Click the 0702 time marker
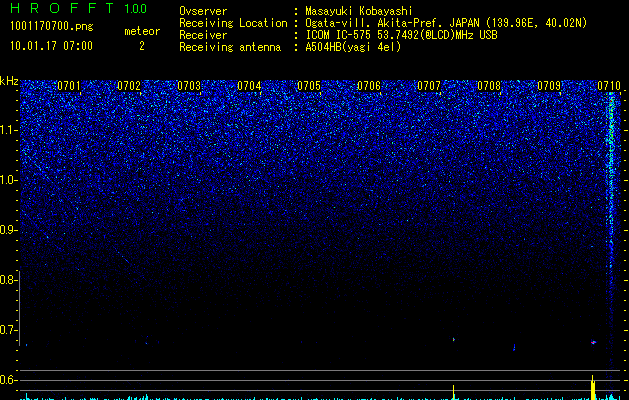This screenshot has height=400, width=629. [129, 86]
